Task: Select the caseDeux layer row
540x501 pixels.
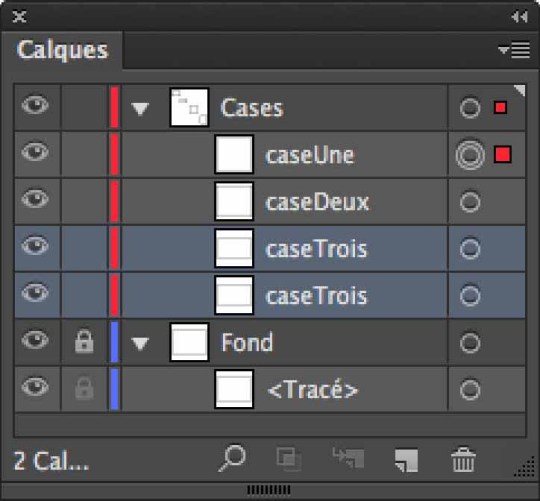Action: point(270,202)
